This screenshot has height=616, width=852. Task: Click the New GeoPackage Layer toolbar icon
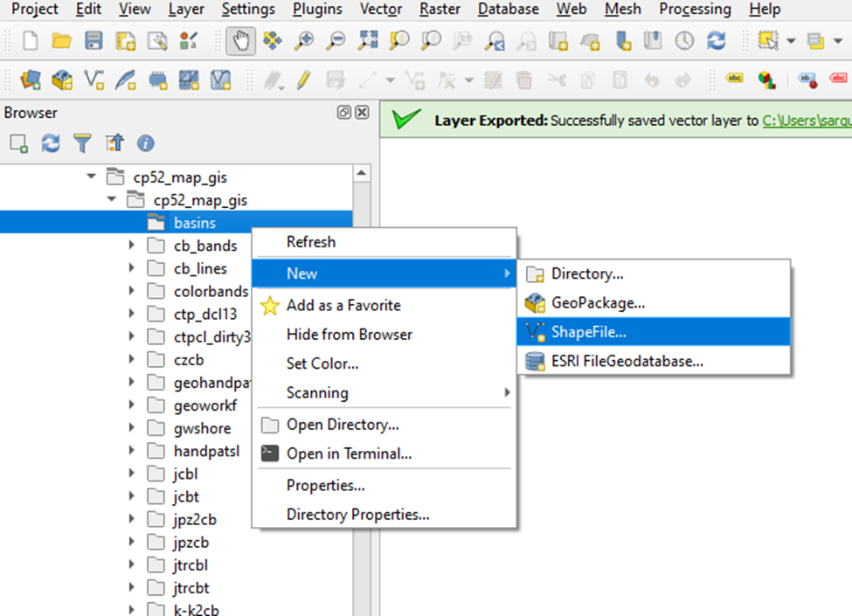[x=62, y=80]
